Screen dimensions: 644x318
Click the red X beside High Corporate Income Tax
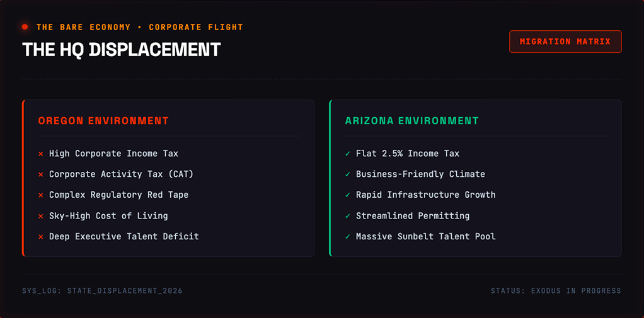(x=41, y=154)
